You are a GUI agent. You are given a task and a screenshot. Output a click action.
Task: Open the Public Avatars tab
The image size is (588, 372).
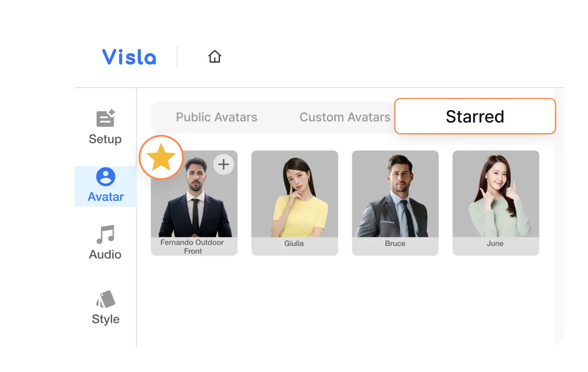(x=217, y=117)
